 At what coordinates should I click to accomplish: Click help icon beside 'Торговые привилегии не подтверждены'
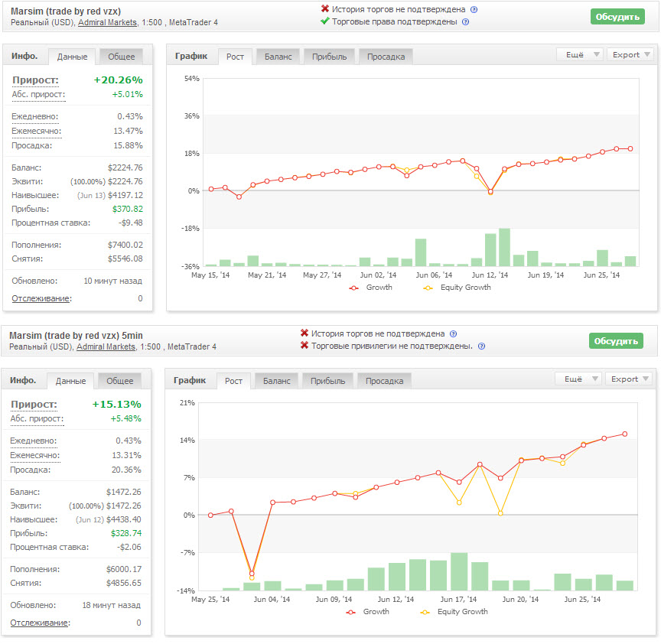click(481, 346)
